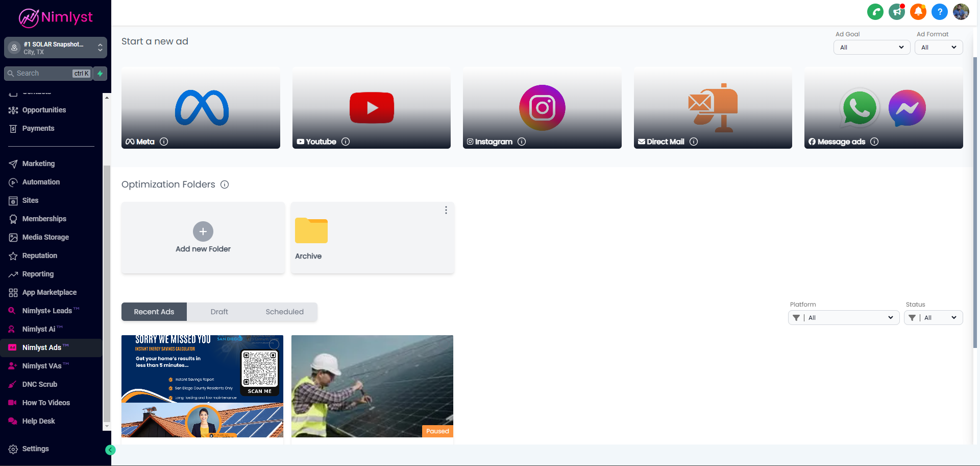
Task: Select Nimlyst Ads in sidebar
Action: 51,347
